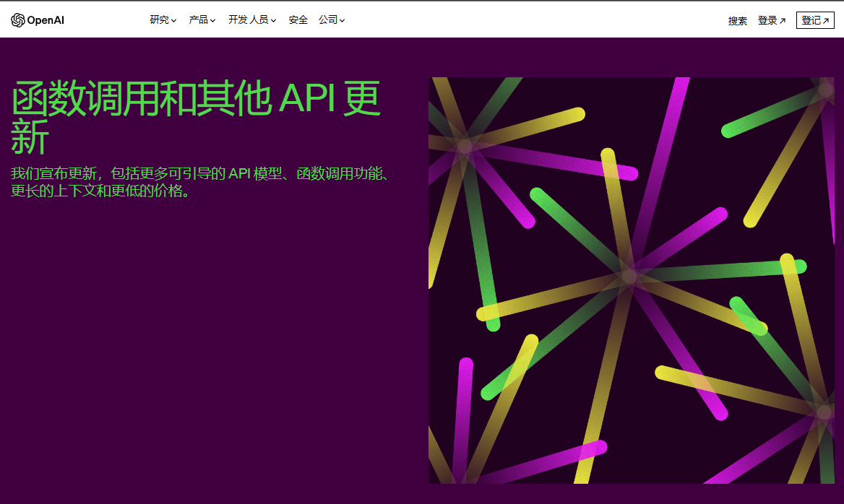Open the 开发人员 menu item
This screenshot has width=844, height=504.
tap(248, 20)
